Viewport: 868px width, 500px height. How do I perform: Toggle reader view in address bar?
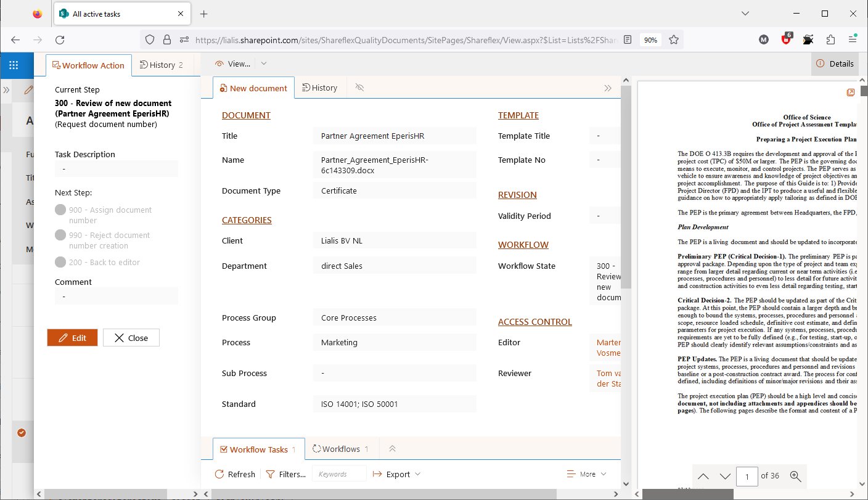click(628, 39)
